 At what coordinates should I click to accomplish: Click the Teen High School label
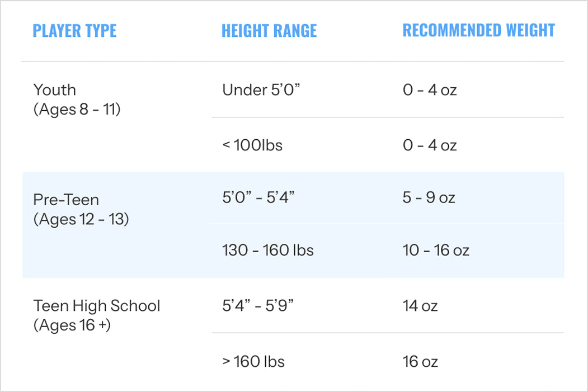97,306
